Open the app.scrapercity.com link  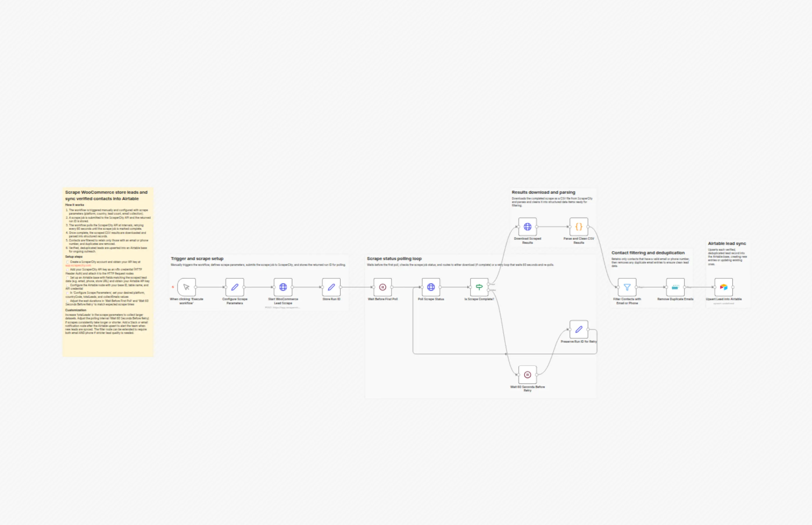[78, 266]
